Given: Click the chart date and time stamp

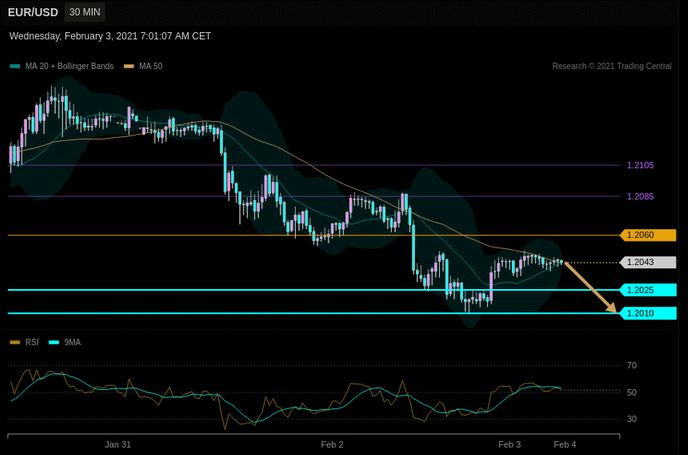Looking at the screenshot, I should coord(110,36).
